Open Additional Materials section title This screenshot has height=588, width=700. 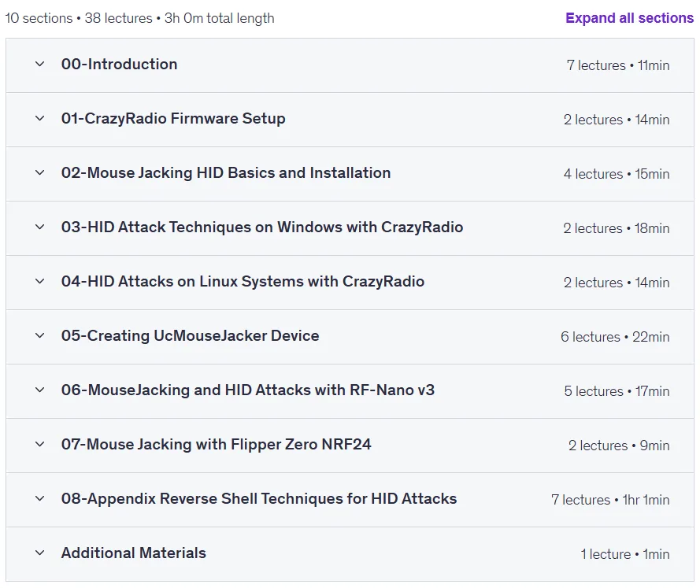tap(134, 553)
